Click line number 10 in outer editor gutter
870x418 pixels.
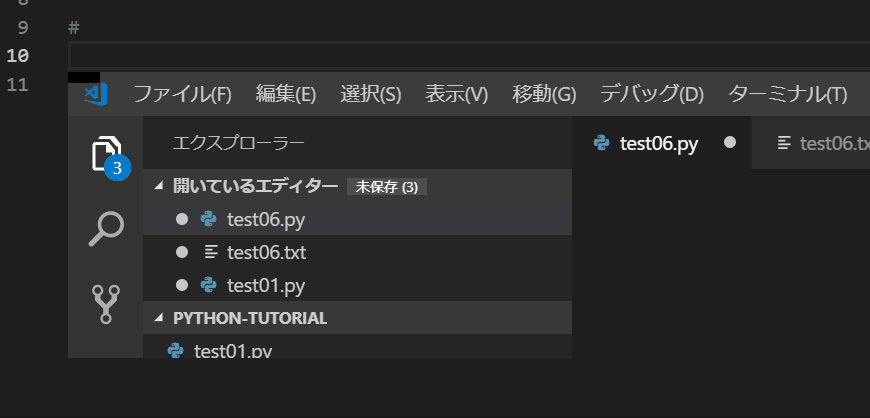pyautogui.click(x=17, y=56)
